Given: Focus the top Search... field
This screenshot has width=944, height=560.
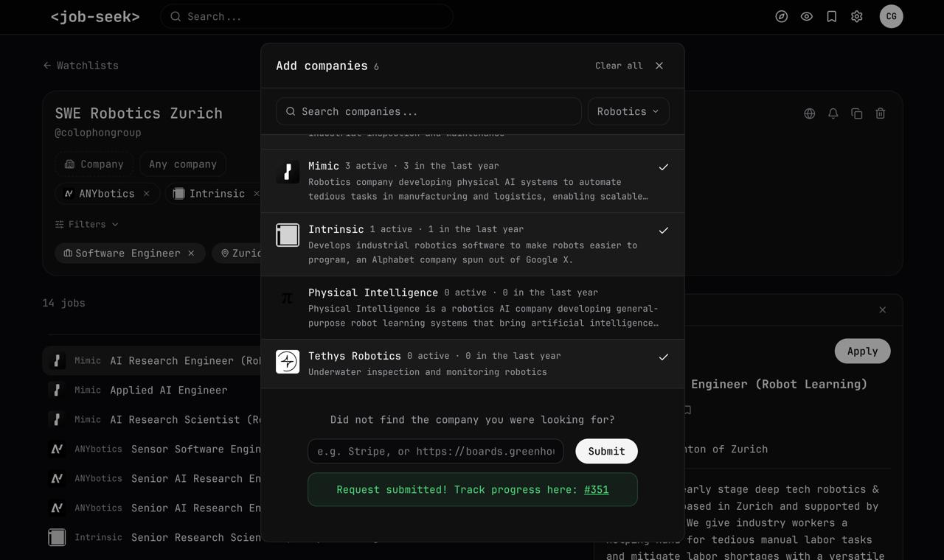Looking at the screenshot, I should coord(307,16).
